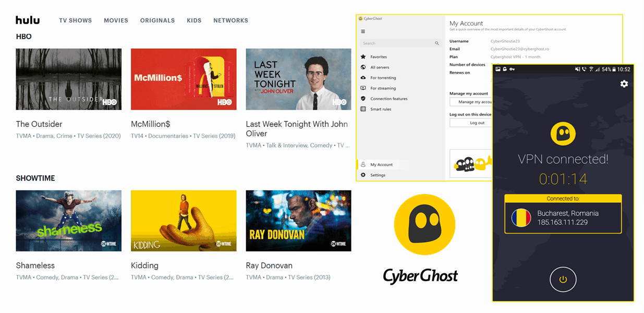
Task: Click the image notification icon in status bar
Action: [x=498, y=69]
